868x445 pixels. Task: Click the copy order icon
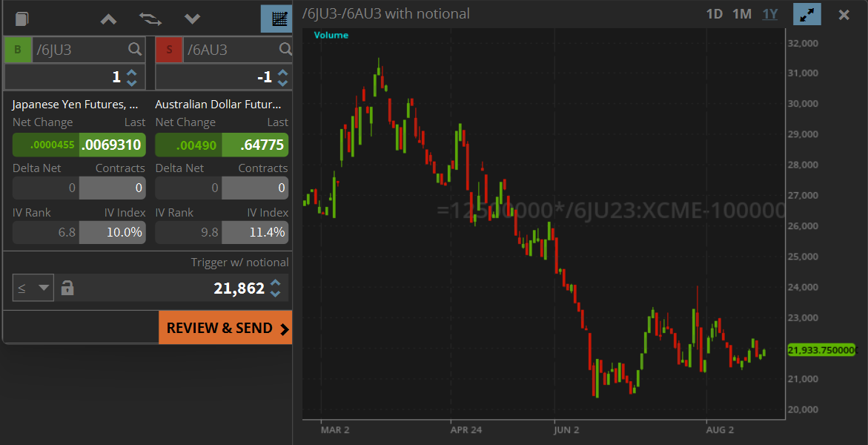point(22,19)
